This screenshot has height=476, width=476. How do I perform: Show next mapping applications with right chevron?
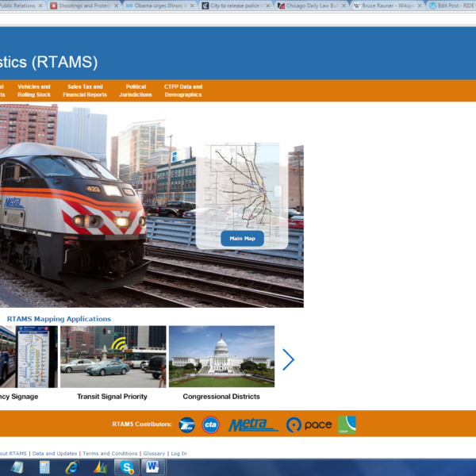[x=288, y=359]
